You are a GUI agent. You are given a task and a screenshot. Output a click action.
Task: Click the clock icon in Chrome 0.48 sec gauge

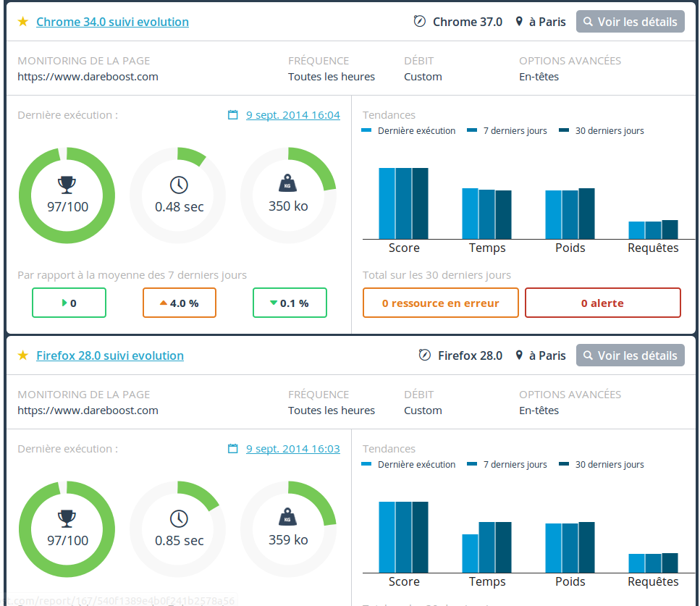point(179,184)
